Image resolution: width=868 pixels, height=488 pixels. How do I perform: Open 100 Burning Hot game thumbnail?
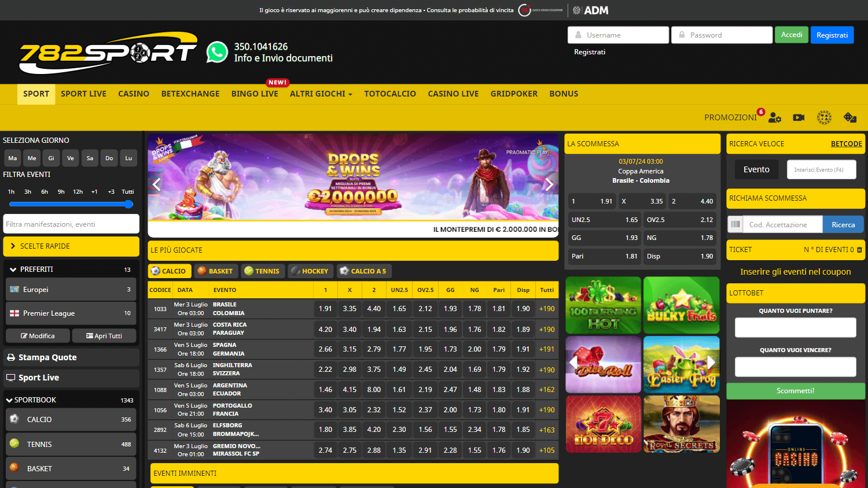pos(603,305)
